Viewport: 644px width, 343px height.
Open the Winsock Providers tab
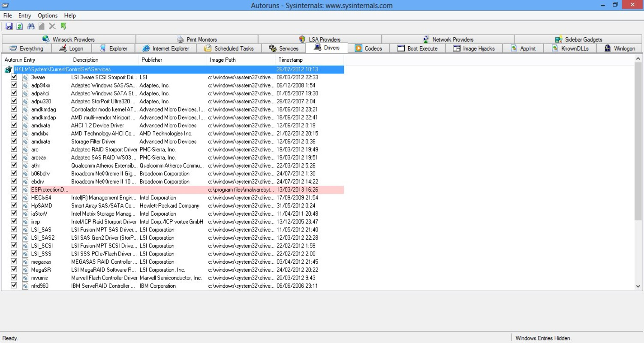69,39
